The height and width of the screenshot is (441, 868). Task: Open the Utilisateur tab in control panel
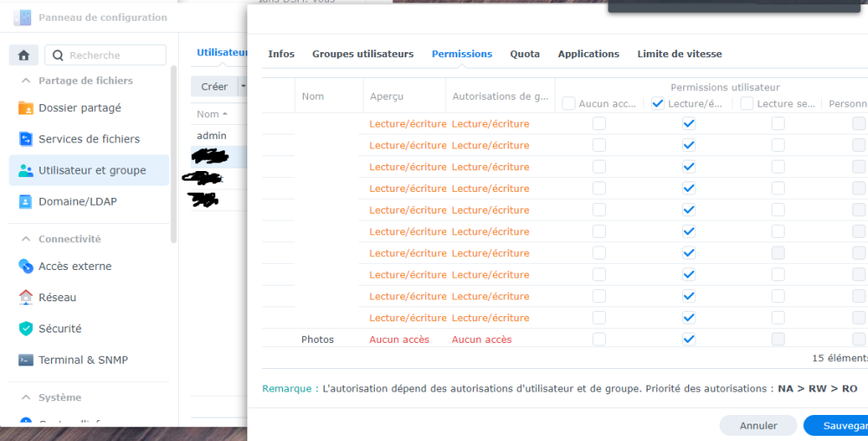click(221, 53)
